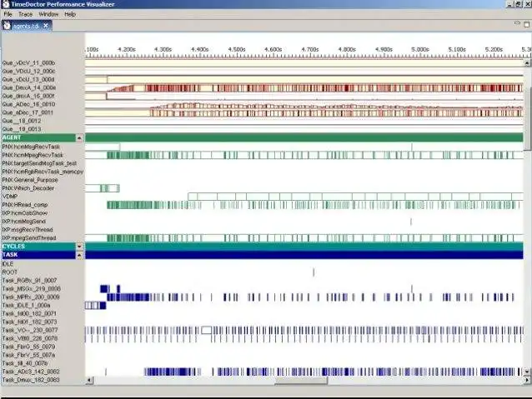Click the 5.000s ruler mark
The image size is (532, 399).
420,49
